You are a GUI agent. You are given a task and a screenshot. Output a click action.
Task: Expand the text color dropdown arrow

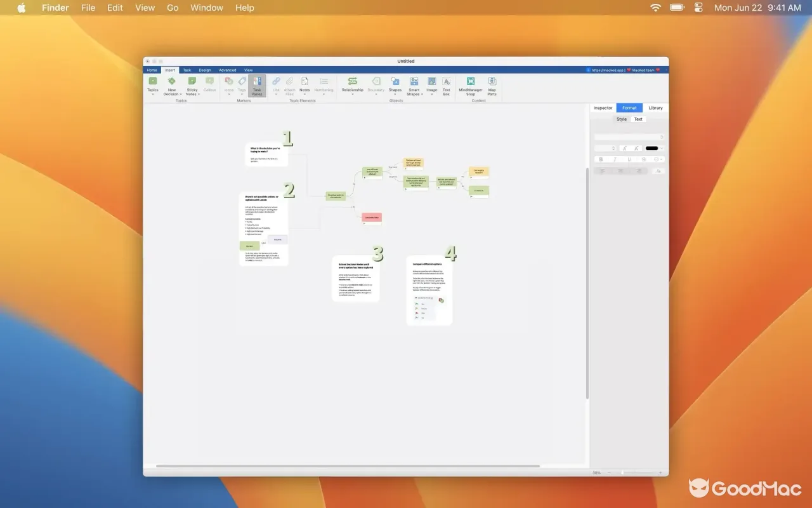point(662,148)
